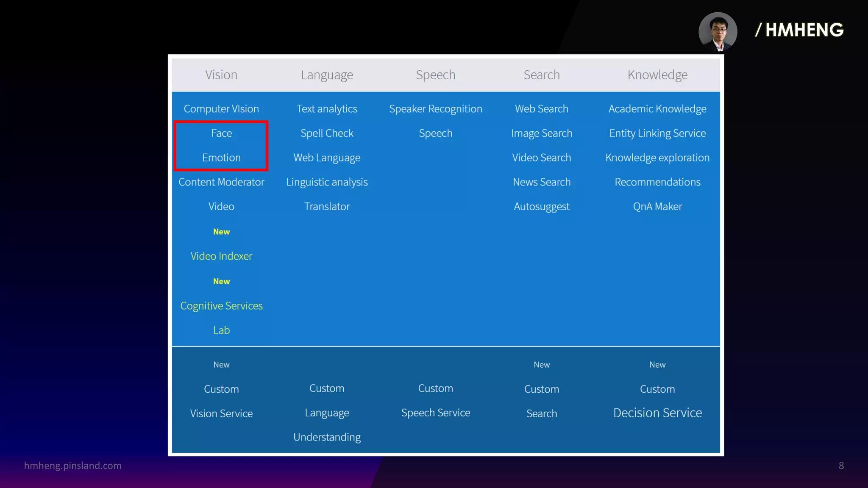The height and width of the screenshot is (488, 868).
Task: Open the Video Indexer entry
Action: [x=221, y=256]
